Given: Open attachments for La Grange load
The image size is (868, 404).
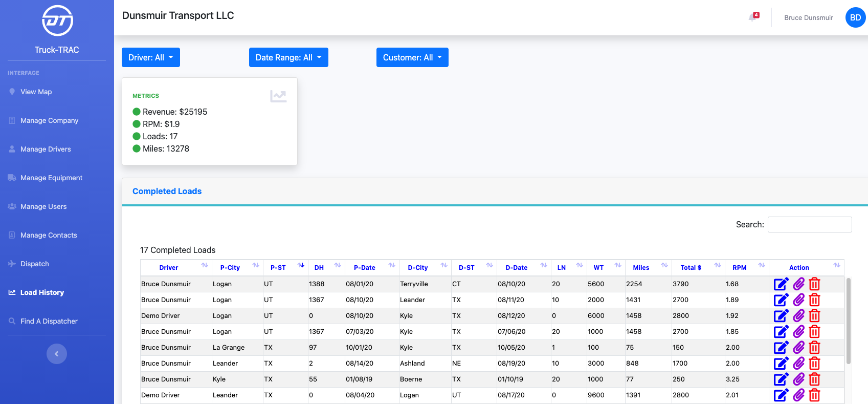Looking at the screenshot, I should coord(799,347).
